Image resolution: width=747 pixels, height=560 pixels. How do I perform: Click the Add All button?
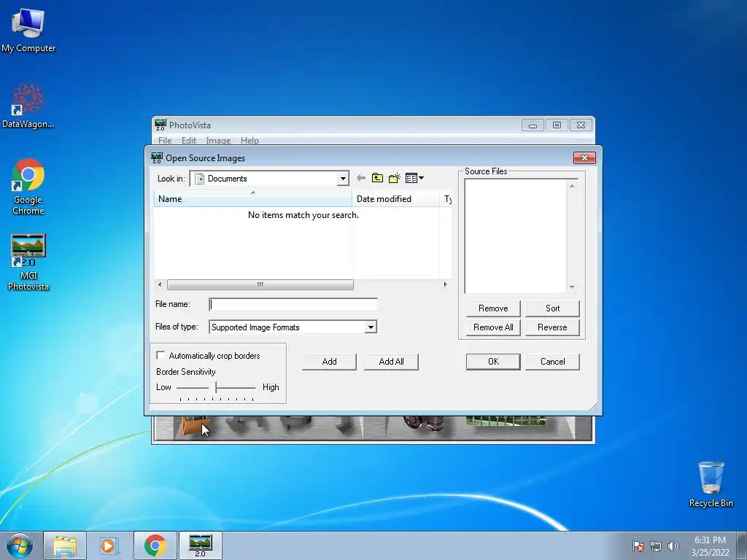click(391, 362)
